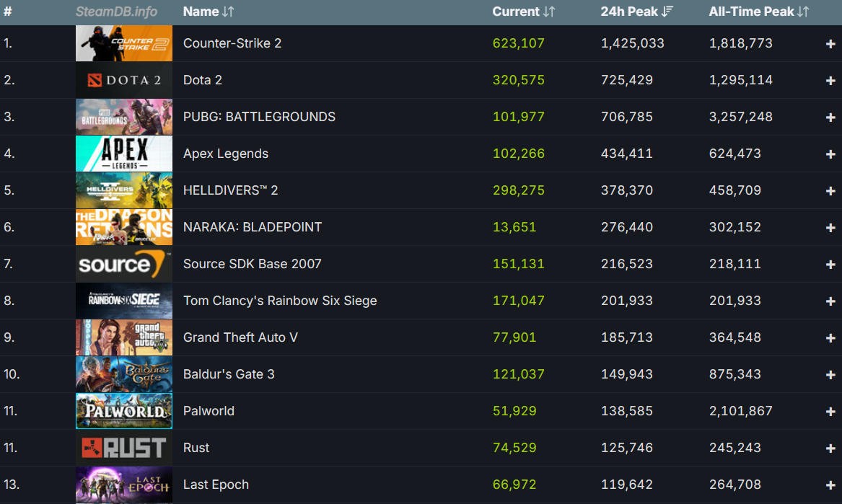Select all-time peak value 218,111
The height and width of the screenshot is (504, 842).
tap(735, 264)
